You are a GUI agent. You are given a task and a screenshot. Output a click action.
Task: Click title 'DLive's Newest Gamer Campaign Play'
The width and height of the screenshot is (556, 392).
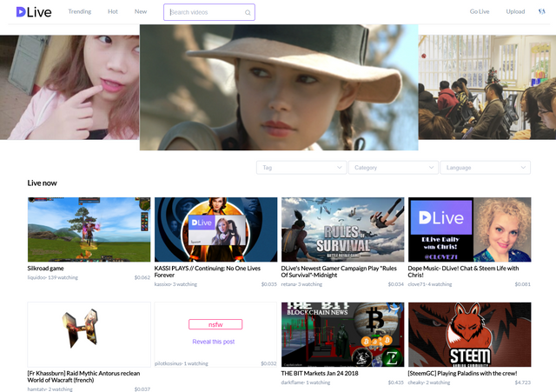click(339, 272)
